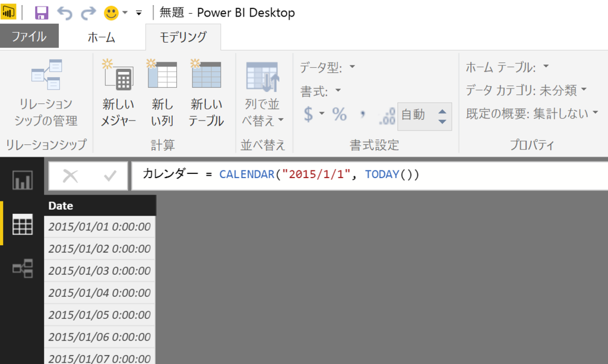The image size is (608, 364).
Task: Open リレーションシップの管理
Action: click(46, 93)
